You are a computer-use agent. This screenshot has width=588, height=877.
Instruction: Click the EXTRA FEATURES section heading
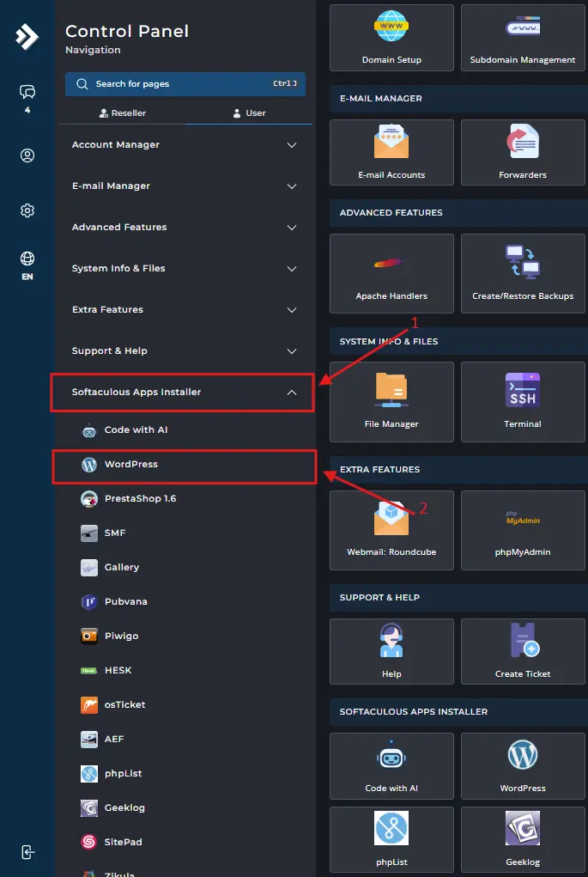click(379, 469)
